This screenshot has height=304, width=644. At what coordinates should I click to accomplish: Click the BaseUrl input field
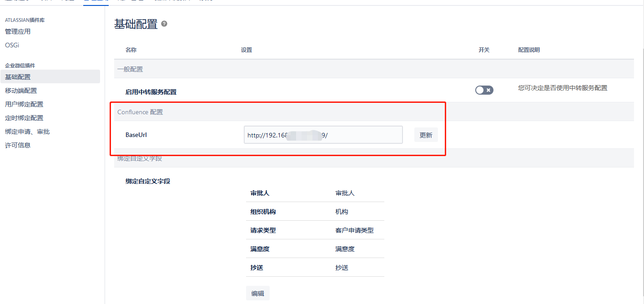[323, 135]
